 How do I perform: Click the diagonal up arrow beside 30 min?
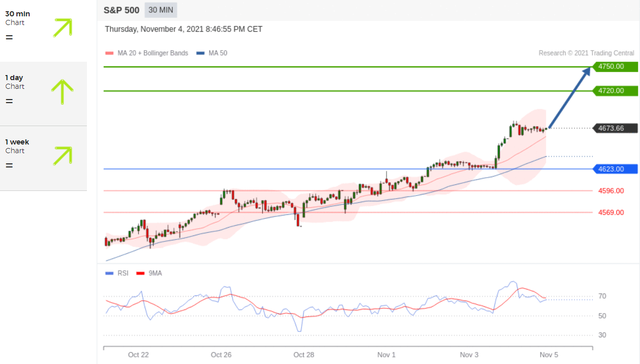(x=62, y=28)
